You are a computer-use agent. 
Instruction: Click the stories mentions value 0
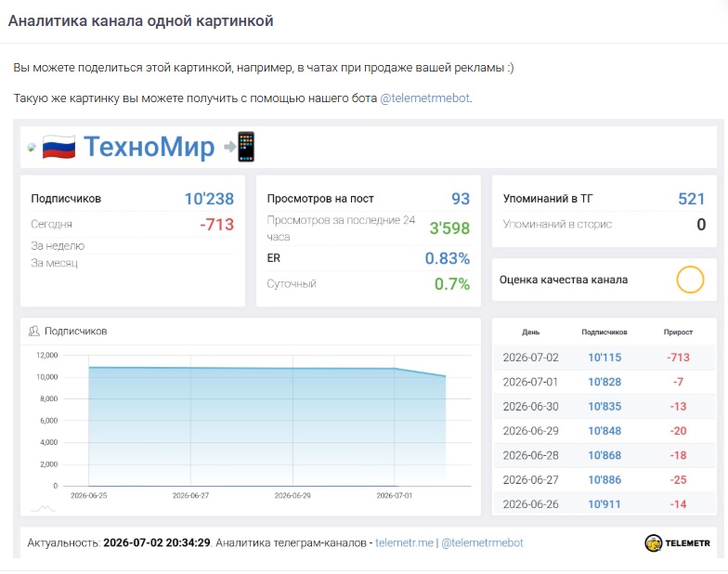coord(701,225)
